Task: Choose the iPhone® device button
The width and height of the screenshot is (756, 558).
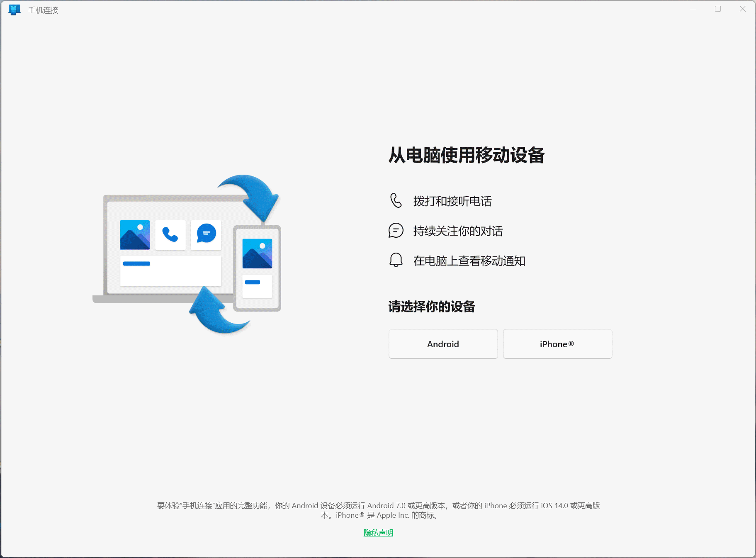Action: click(x=557, y=344)
